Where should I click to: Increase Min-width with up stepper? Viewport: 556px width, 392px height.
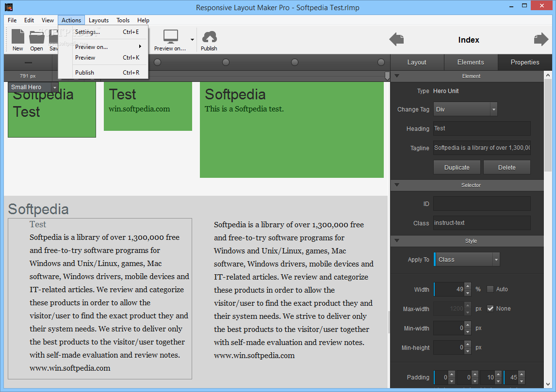pyautogui.click(x=468, y=325)
